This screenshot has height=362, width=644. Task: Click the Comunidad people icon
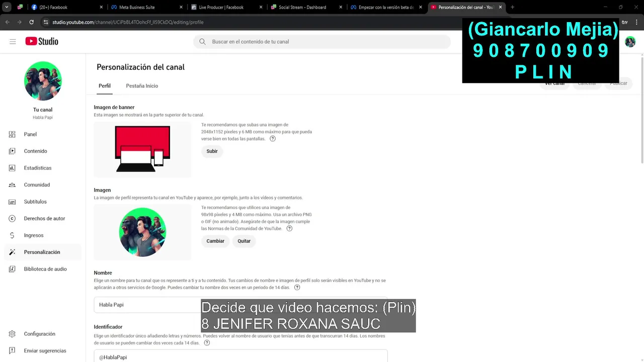click(x=12, y=185)
